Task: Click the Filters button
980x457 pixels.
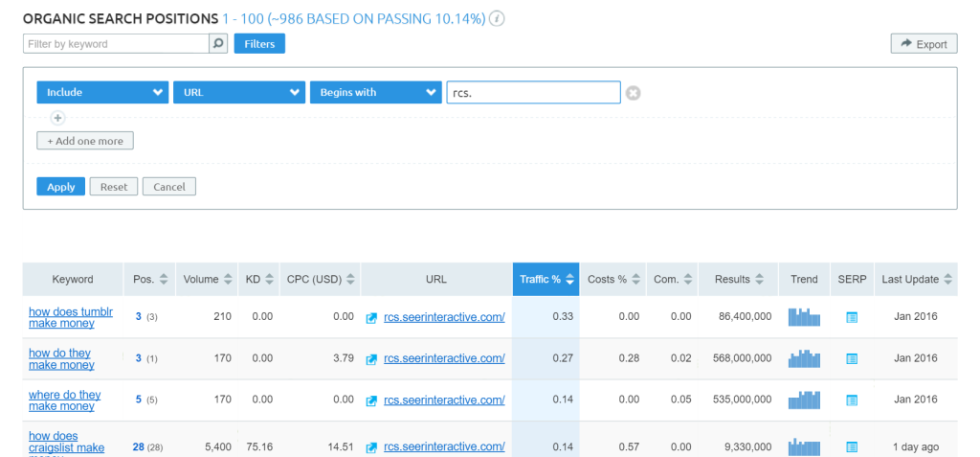Action: tap(260, 44)
